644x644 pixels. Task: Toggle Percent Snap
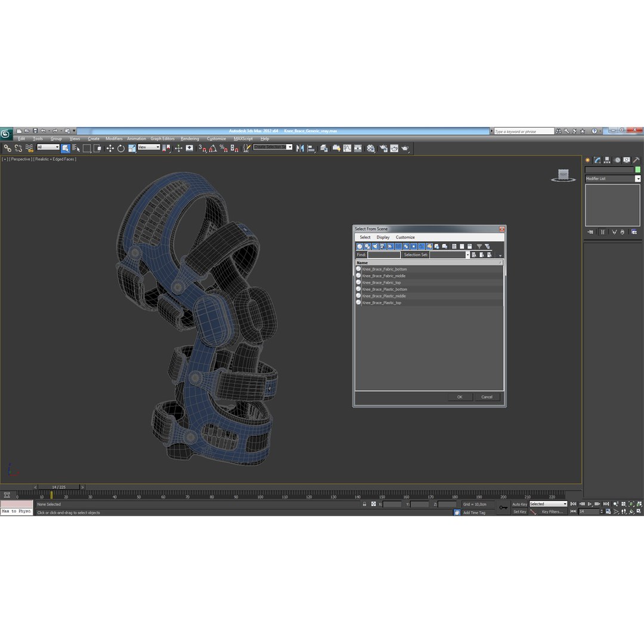(x=224, y=148)
